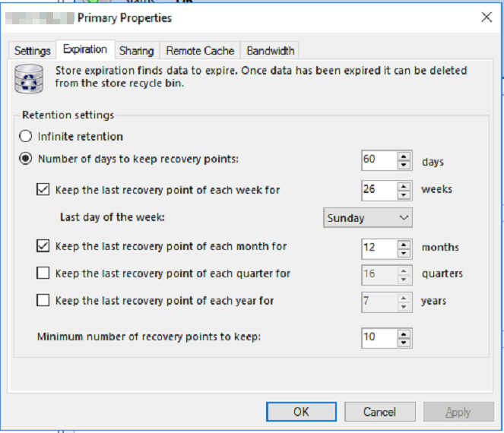The image size is (504, 433).
Task: Enable keeping yearly recovery points checkbox
Action: pos(43,300)
